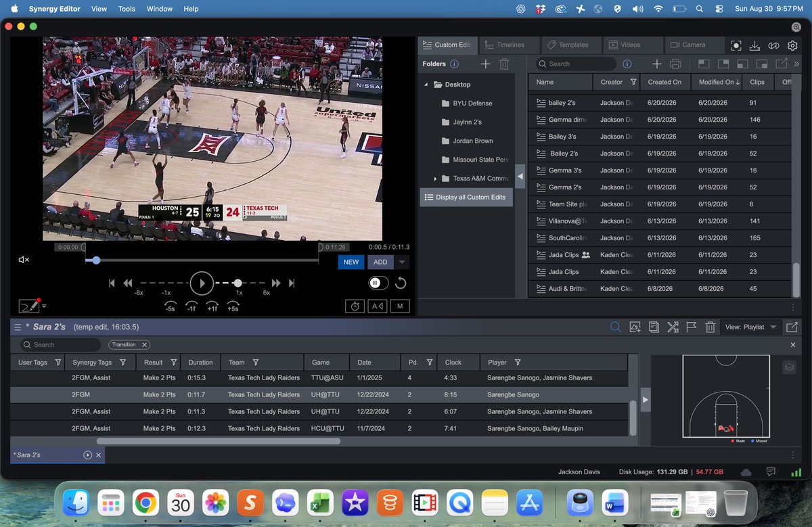Click the playlist magnifier search icon
Image resolution: width=812 pixels, height=527 pixels.
click(616, 327)
